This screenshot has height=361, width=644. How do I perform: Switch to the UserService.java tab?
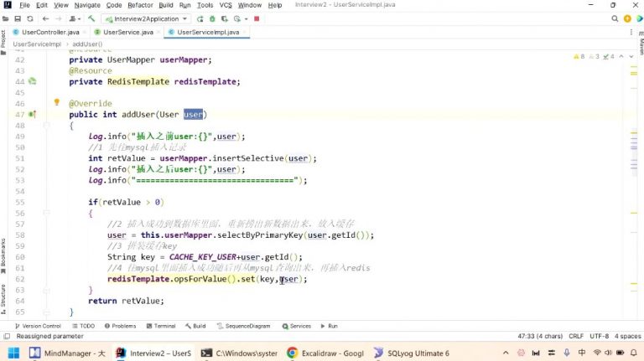[x=122, y=32]
